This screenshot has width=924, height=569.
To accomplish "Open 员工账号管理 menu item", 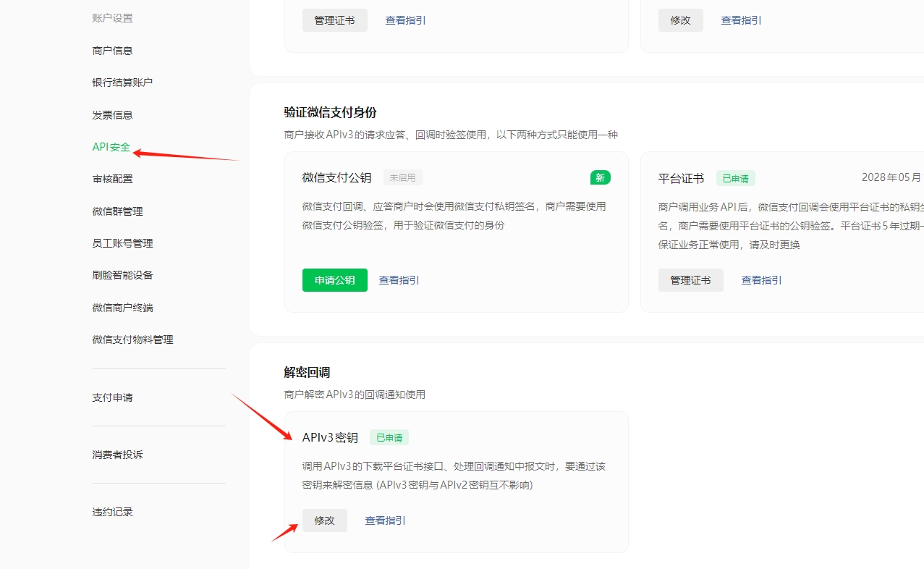I will (122, 243).
